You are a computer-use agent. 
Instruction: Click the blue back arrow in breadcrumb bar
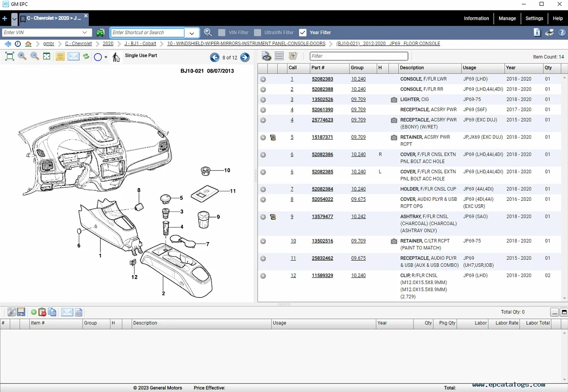(8, 44)
